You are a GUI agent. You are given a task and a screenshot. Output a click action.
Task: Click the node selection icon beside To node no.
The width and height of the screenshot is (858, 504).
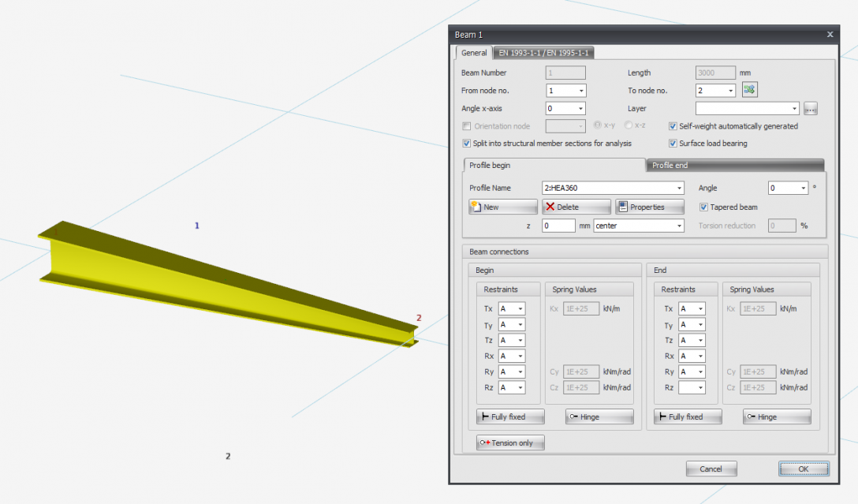pos(749,90)
